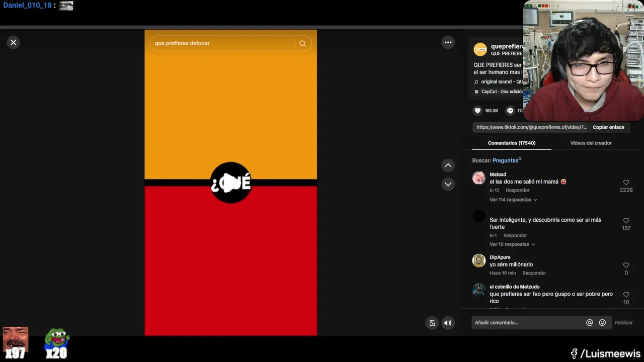This screenshot has height=362, width=644.
Task: Click the 'original sound' music link
Action: point(499,82)
